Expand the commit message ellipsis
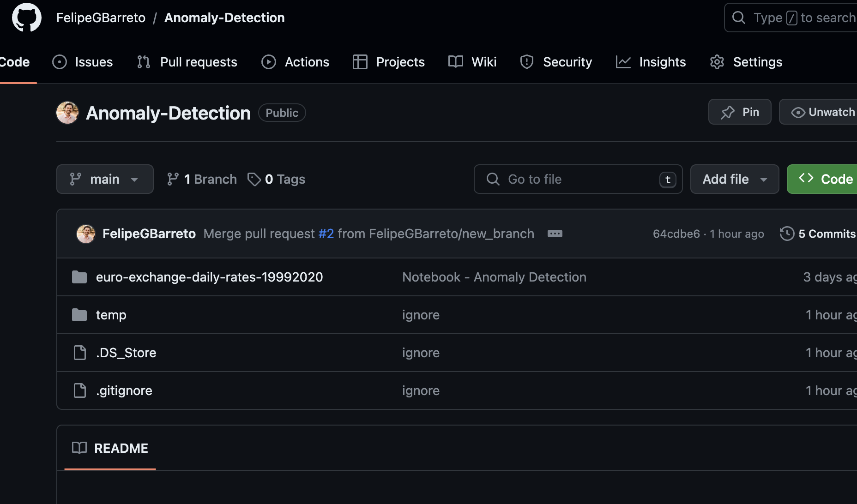857x504 pixels. coord(555,234)
